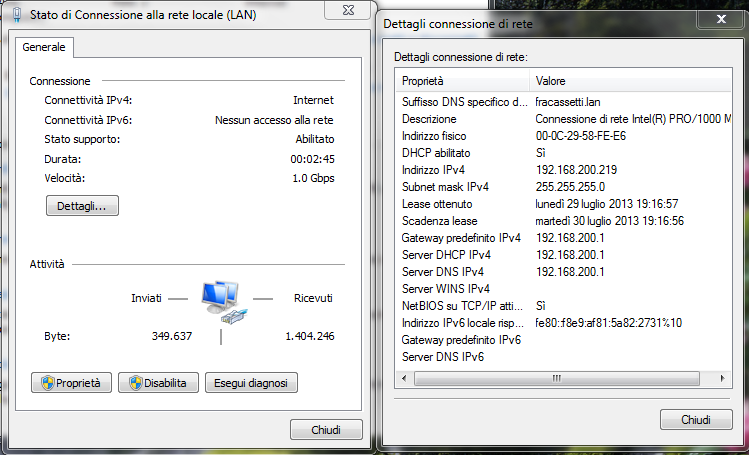This screenshot has height=455, width=749.
Task: Select Gateway predefinito IPv6 row
Action: 564,340
